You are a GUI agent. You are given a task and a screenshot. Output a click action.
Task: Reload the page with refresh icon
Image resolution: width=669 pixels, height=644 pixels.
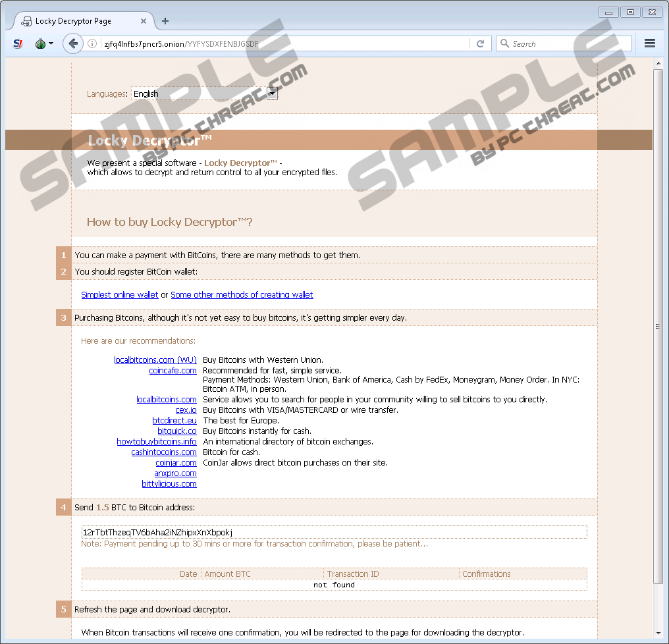(480, 44)
